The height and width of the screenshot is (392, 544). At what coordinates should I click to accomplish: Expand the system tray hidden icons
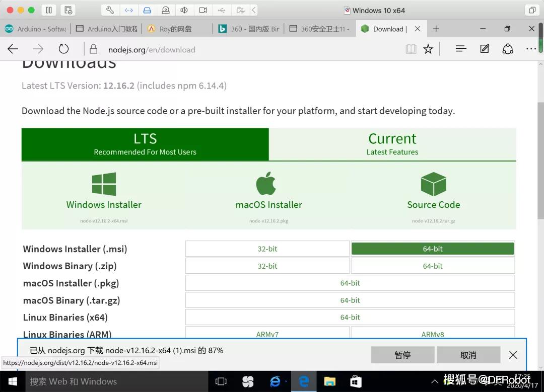point(434,381)
